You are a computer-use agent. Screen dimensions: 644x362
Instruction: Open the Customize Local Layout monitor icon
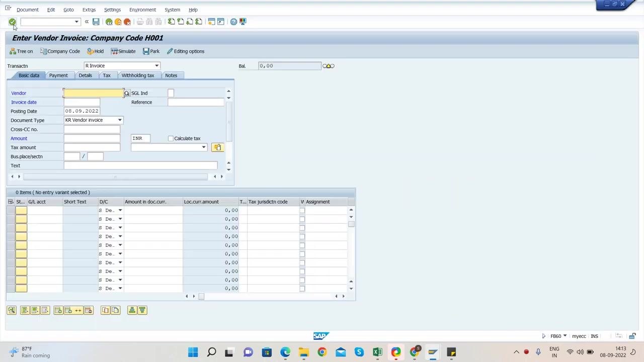[243, 22]
